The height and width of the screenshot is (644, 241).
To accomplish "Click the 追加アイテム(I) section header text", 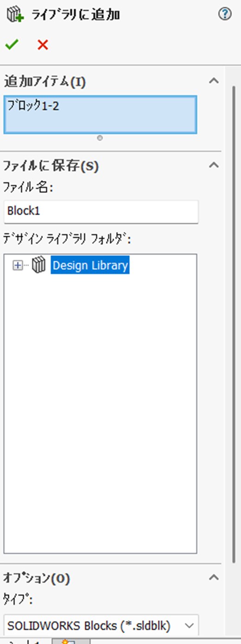I will 45,82.
